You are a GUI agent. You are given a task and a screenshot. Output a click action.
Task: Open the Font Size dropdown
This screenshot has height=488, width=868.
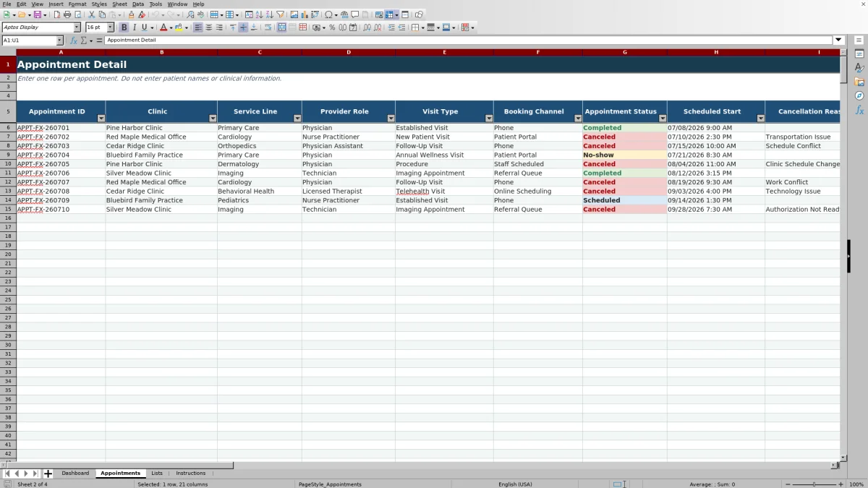[x=111, y=27]
